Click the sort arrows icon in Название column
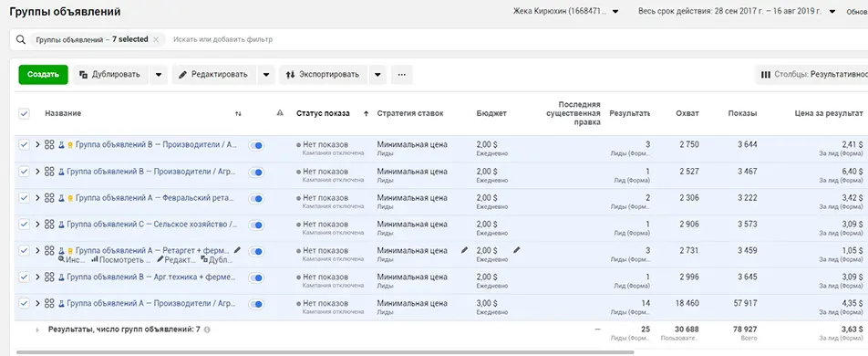The width and height of the screenshot is (868, 356). pos(238,114)
